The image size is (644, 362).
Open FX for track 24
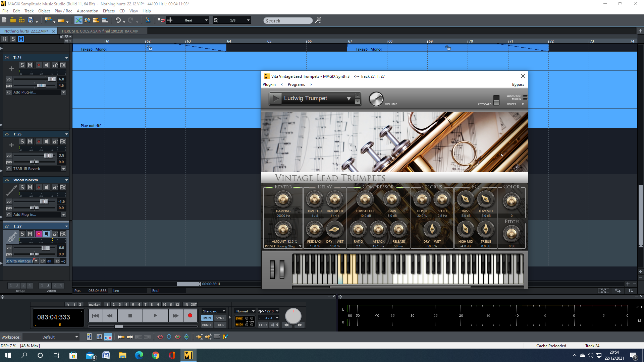(x=63, y=65)
